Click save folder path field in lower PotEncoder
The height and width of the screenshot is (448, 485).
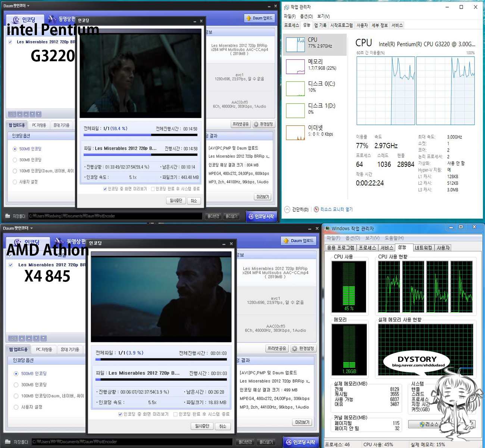pyautogui.click(x=132, y=442)
